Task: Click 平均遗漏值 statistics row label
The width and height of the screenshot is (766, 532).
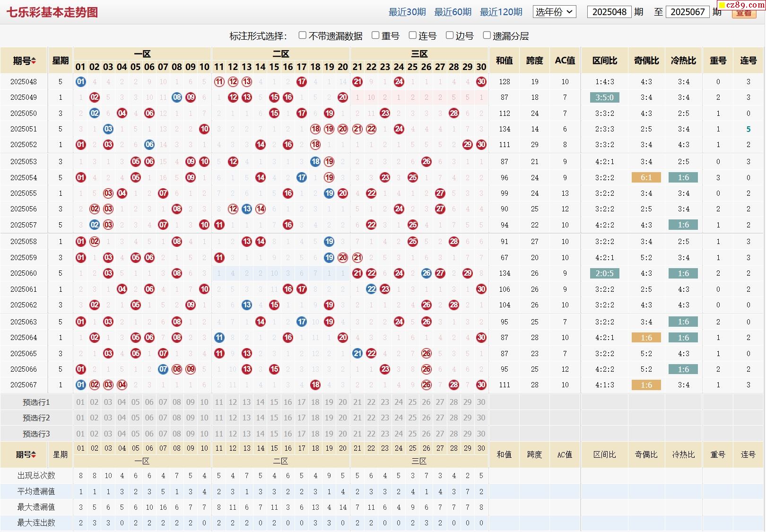Action: tap(36, 491)
